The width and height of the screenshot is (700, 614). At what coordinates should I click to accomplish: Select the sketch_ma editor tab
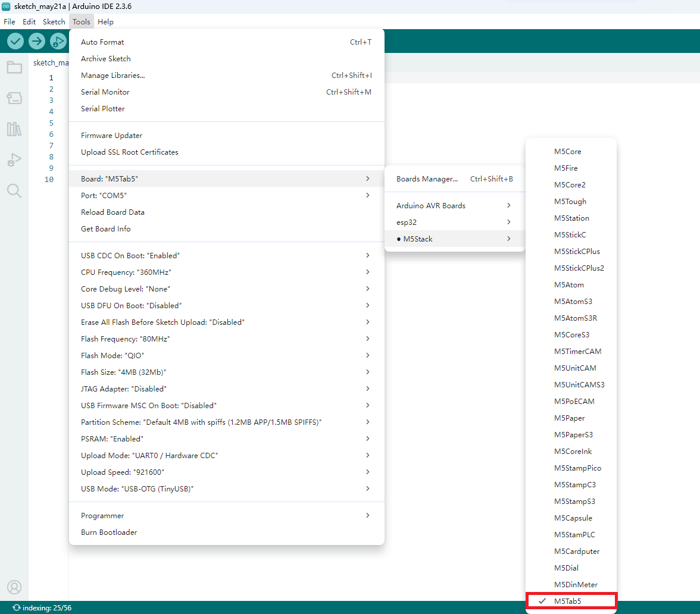51,62
